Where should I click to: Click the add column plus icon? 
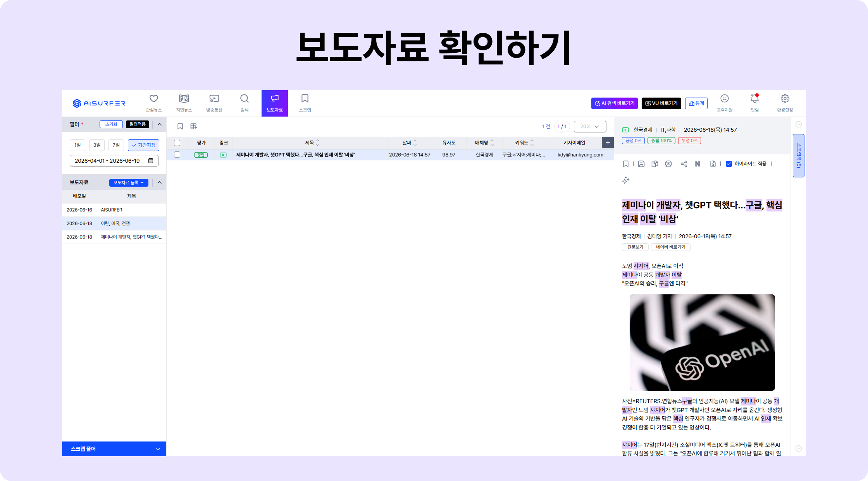tap(608, 143)
